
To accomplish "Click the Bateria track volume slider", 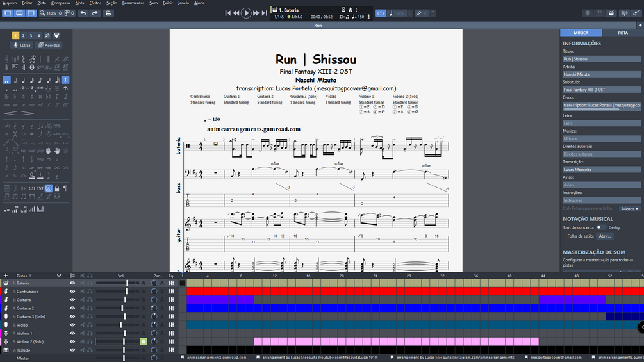I will tap(117, 283).
